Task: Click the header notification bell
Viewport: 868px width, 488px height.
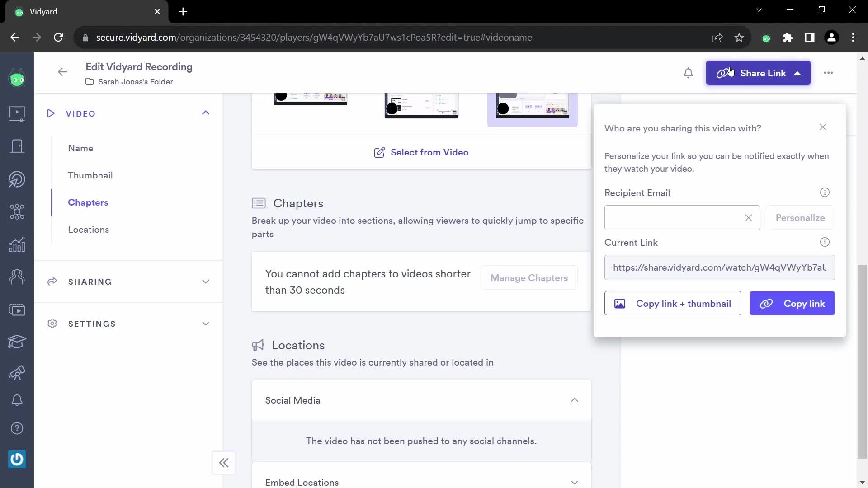Action: coord(688,73)
